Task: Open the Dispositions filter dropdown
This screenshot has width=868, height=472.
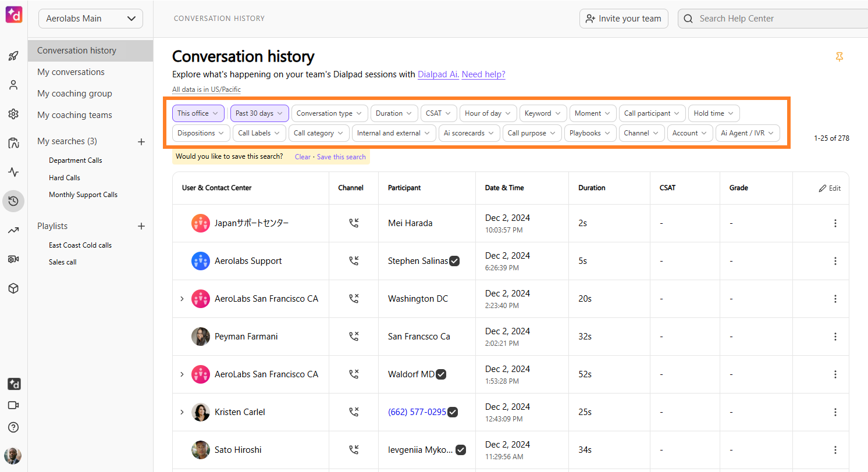Action: [201, 133]
